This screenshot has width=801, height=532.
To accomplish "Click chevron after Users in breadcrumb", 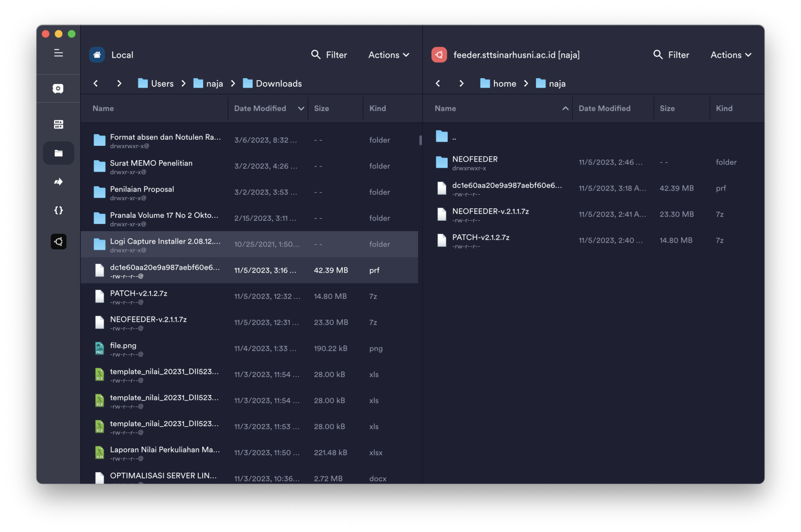I will click(x=184, y=83).
